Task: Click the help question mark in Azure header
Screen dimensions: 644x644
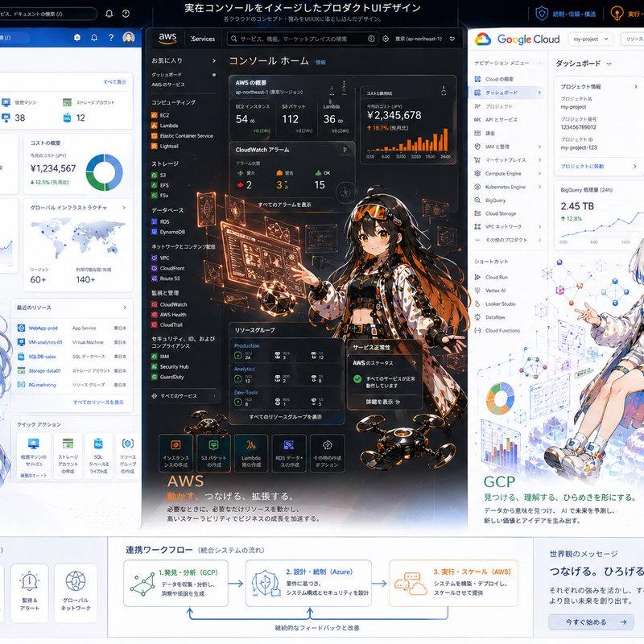Action: 111,37
